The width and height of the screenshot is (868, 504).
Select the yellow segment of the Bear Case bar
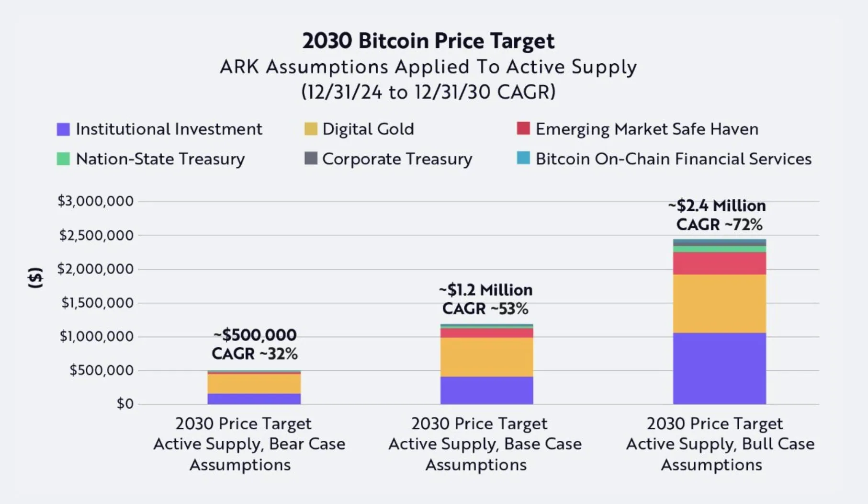click(254, 383)
